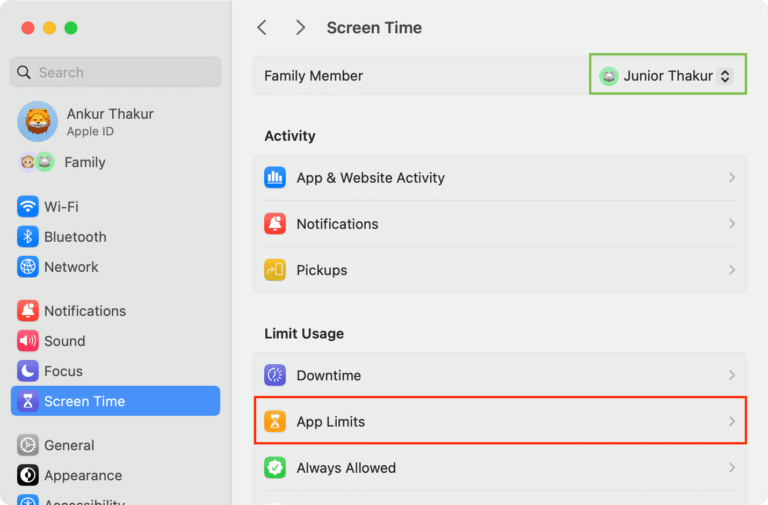Click the green zoom window button
This screenshot has width=768, height=505.
71,28
